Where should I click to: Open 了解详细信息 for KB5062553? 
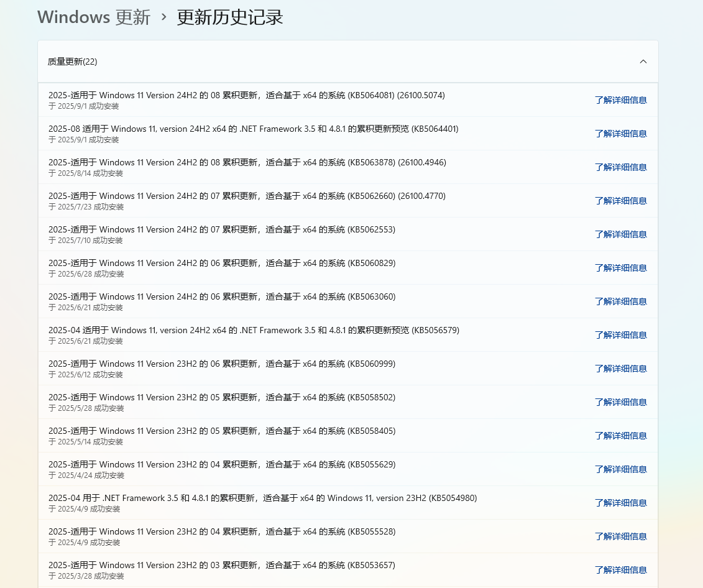click(620, 234)
